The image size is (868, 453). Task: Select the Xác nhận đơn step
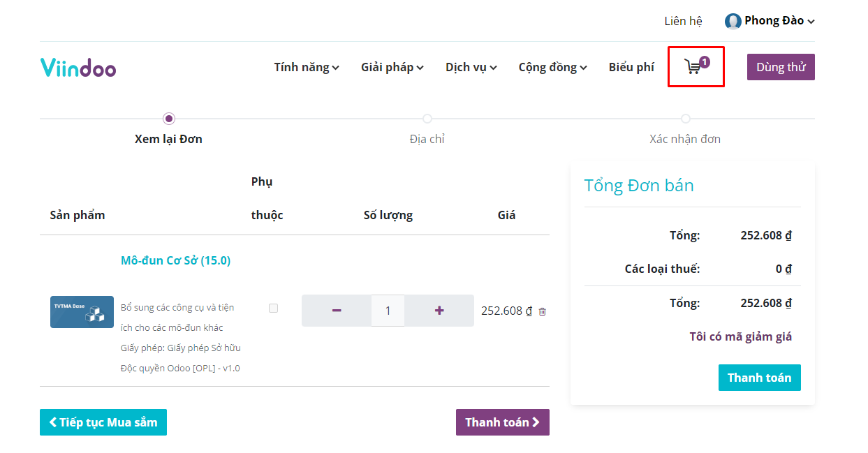coord(685,139)
